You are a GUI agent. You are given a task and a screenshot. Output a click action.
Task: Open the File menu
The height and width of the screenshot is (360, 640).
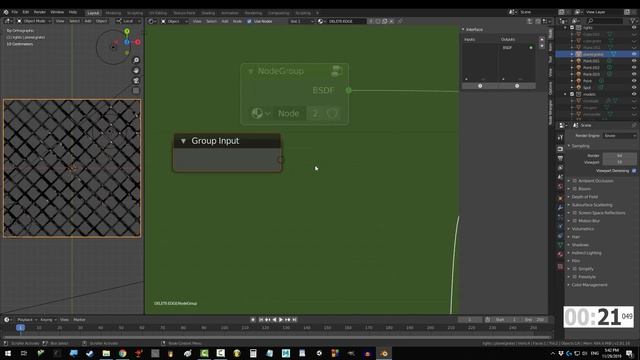(15, 12)
